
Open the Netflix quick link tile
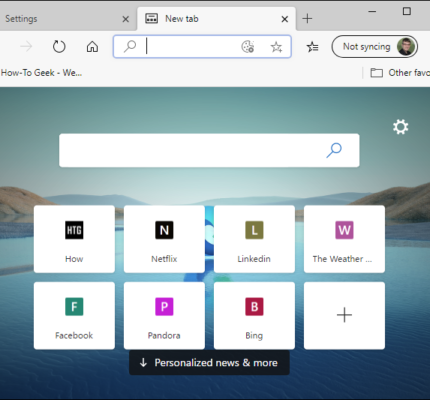(164, 239)
